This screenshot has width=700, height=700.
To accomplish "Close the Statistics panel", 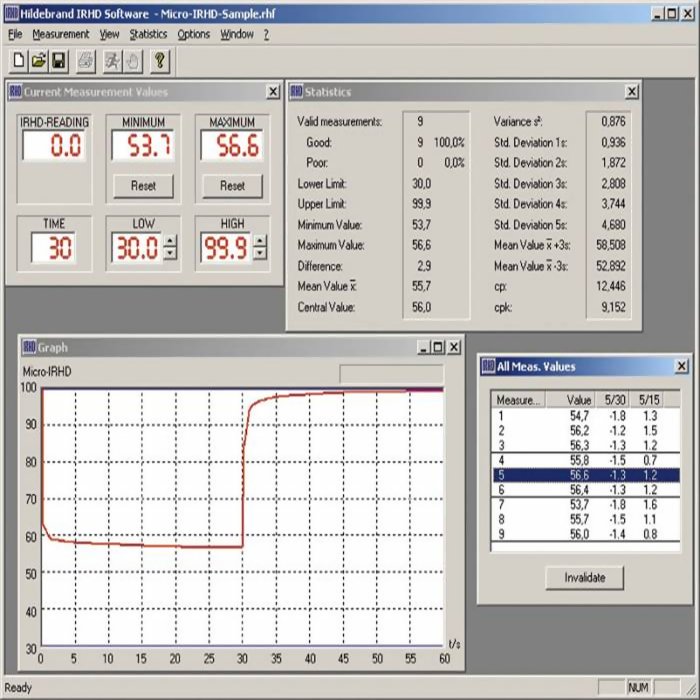I will click(631, 92).
